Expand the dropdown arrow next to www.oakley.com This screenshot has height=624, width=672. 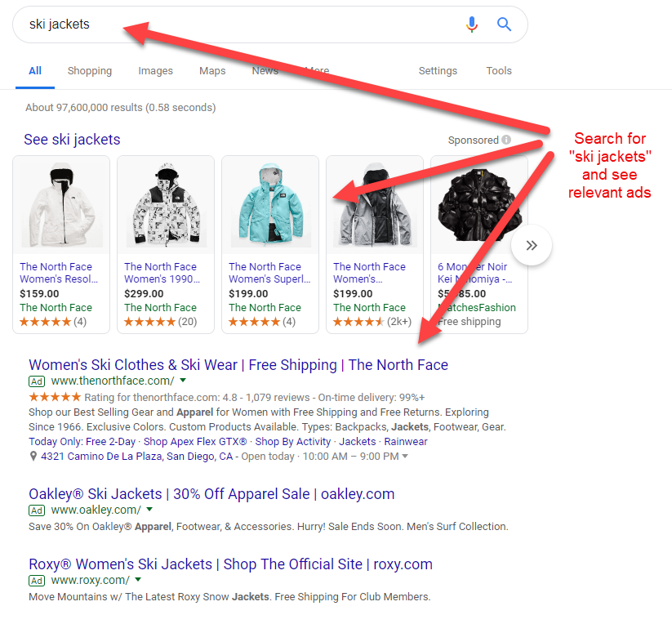pyautogui.click(x=149, y=509)
